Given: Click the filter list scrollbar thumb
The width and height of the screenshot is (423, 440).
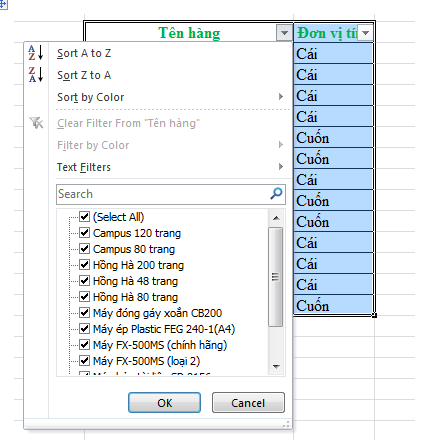Looking at the screenshot, I should (x=276, y=277).
